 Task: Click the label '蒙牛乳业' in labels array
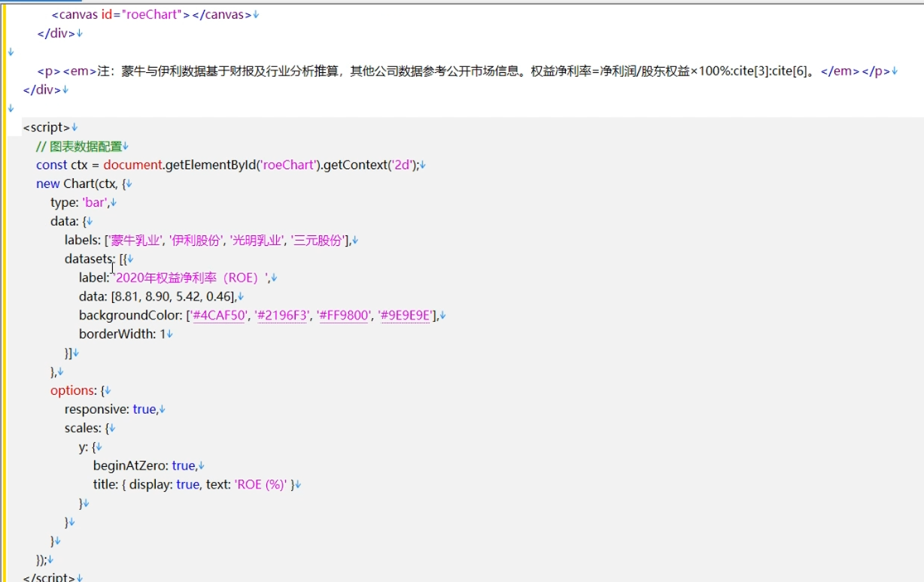pyautogui.click(x=135, y=240)
